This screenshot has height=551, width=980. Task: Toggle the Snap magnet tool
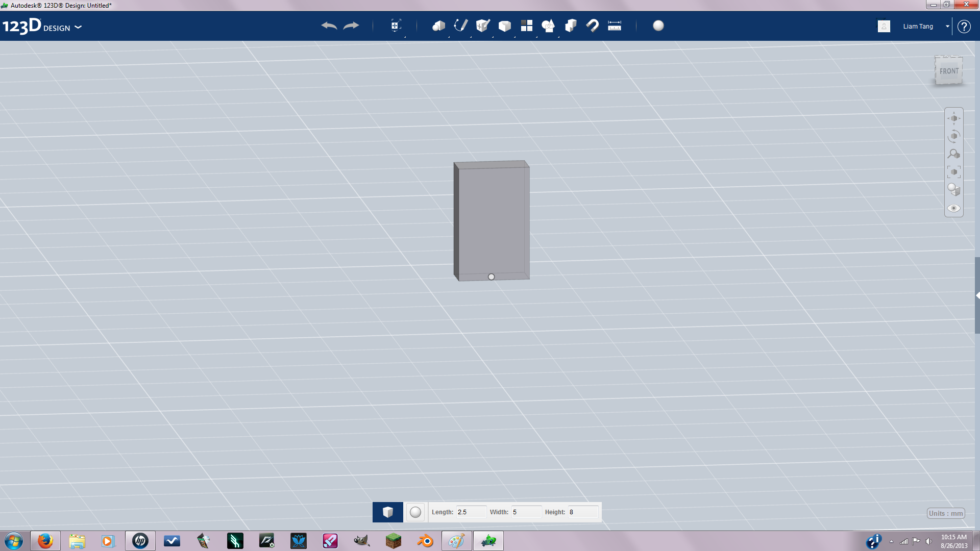point(593,26)
